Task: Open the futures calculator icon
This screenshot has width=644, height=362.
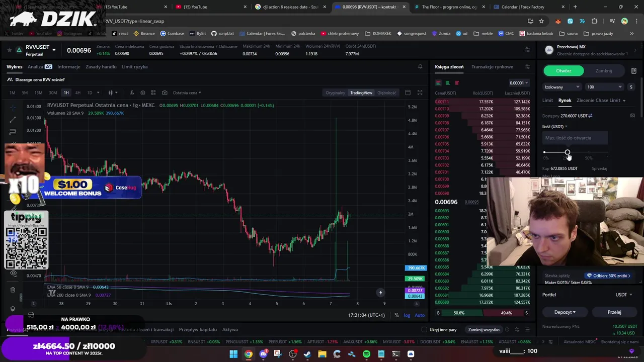Action: (633, 71)
